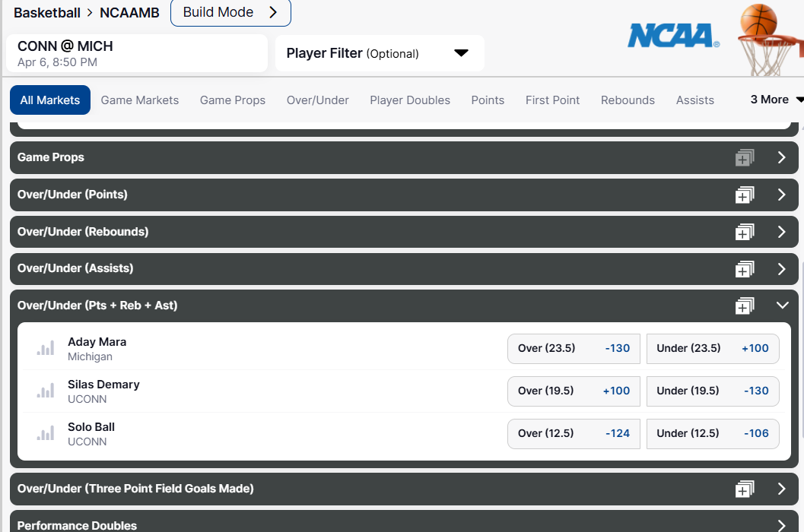Click the copy icon on Pts + Reb + Ast

tap(745, 305)
